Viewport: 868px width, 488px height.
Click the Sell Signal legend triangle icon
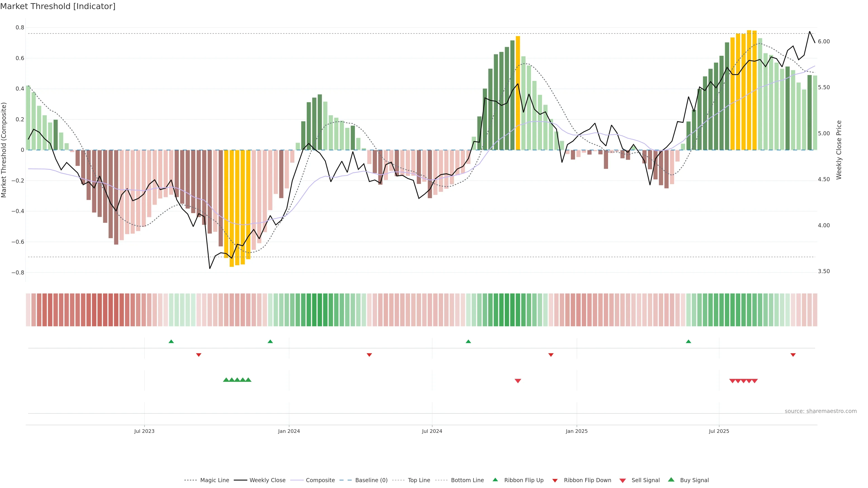pos(623,480)
